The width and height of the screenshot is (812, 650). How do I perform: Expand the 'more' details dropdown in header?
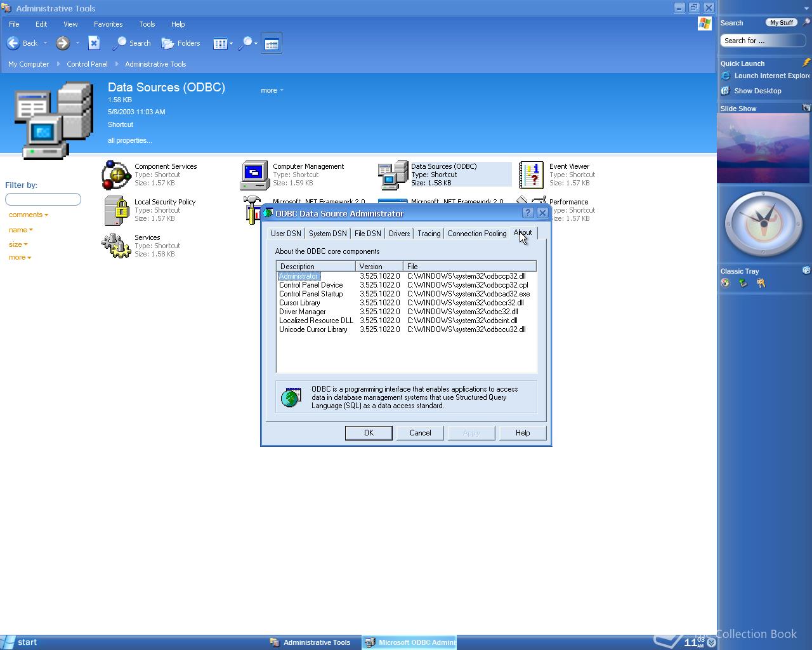(x=272, y=90)
